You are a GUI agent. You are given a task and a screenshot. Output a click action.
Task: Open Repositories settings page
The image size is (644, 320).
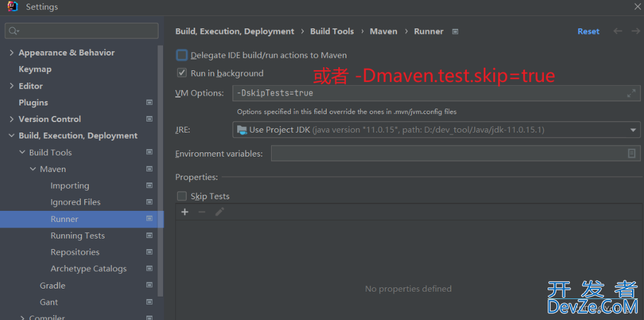tap(75, 252)
